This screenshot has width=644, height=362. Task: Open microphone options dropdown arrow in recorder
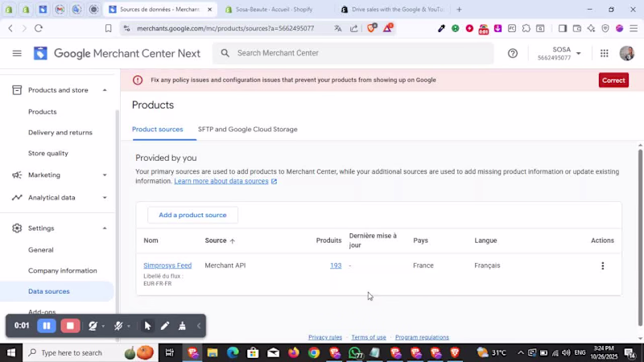coord(129,327)
